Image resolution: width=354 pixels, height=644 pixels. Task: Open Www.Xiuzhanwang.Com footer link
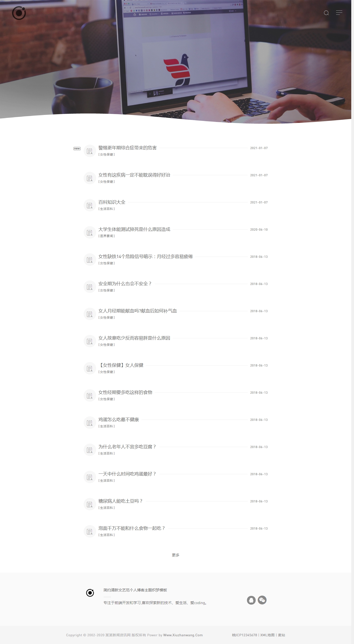coord(183,635)
